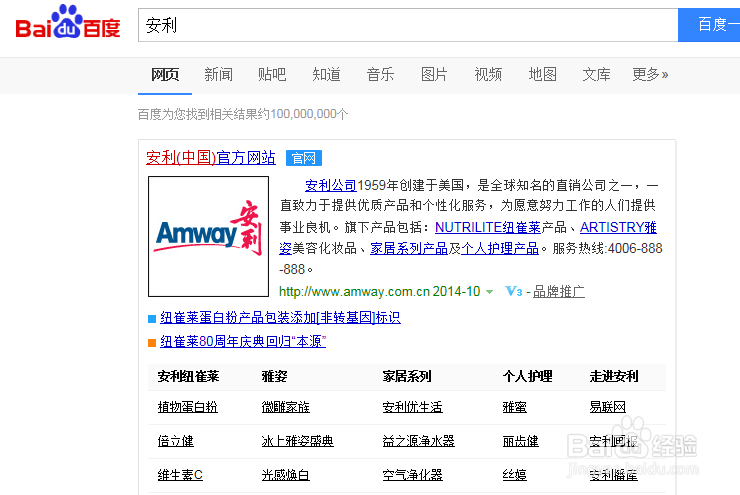This screenshot has height=495, width=740.
Task: Open the 安利(中国)官方网站 result title
Action: (x=210, y=158)
